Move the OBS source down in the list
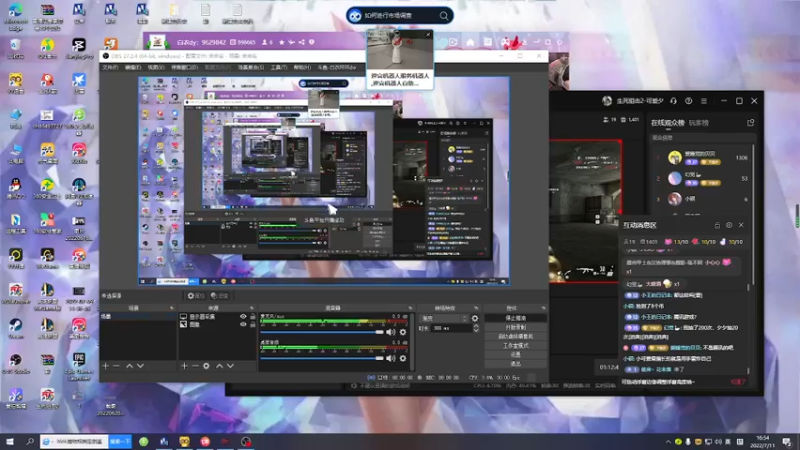800x450 pixels. tap(231, 366)
